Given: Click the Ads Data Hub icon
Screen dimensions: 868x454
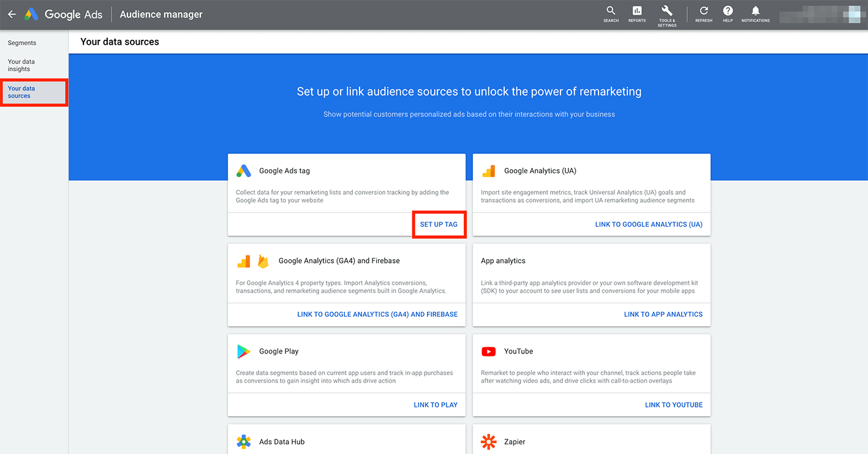Looking at the screenshot, I should pos(244,442).
